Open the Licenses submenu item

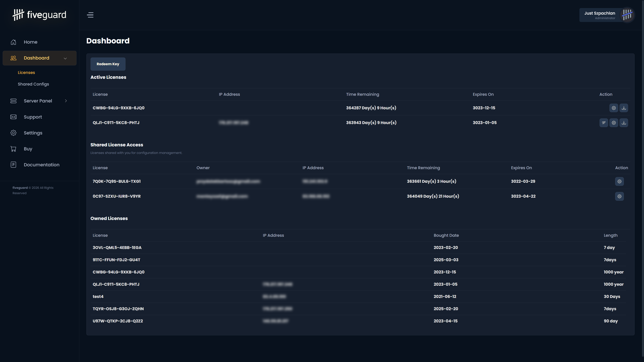pos(26,72)
